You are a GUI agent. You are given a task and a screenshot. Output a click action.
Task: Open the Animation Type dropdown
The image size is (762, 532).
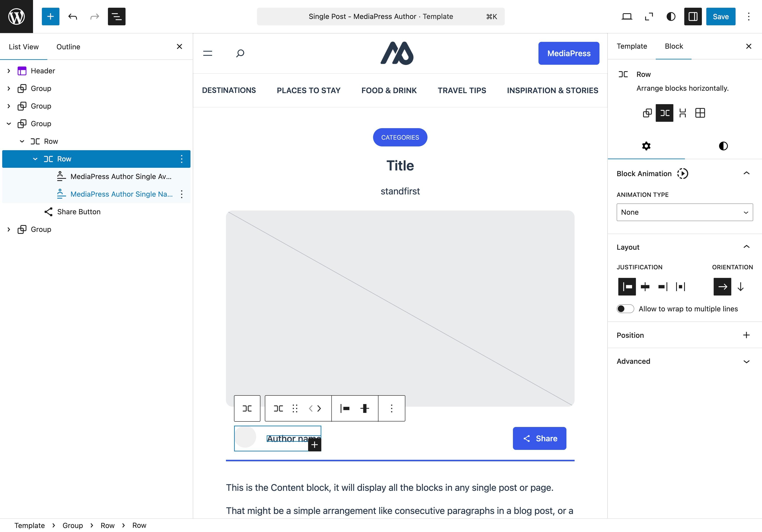[684, 212]
